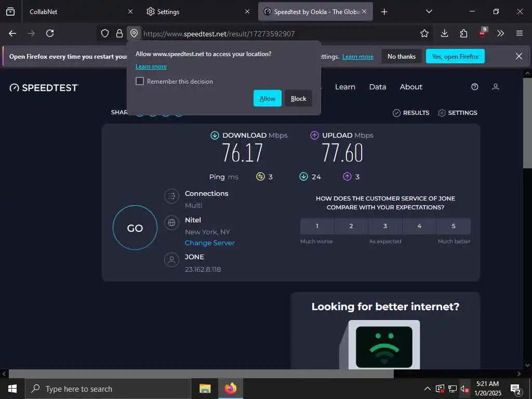The image size is (532, 399).
Task: Open a new tab
Action: coord(384,12)
